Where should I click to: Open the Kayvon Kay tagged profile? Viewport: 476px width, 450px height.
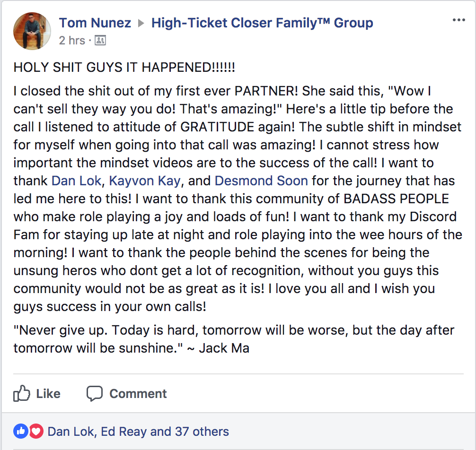[x=145, y=181]
